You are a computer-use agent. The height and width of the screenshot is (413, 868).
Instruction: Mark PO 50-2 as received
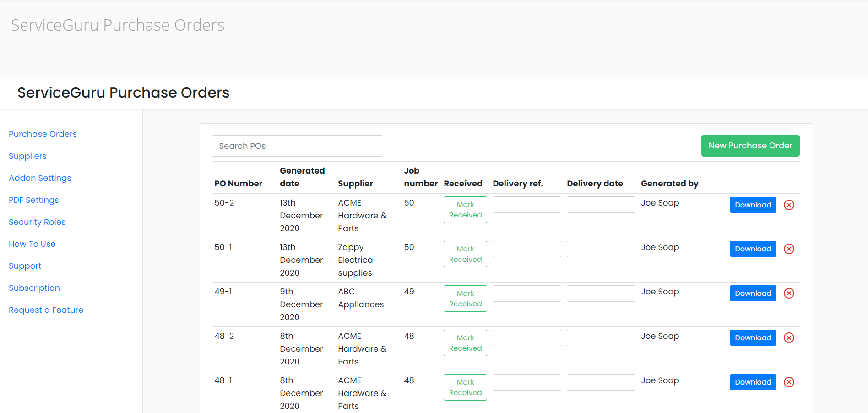click(x=465, y=210)
